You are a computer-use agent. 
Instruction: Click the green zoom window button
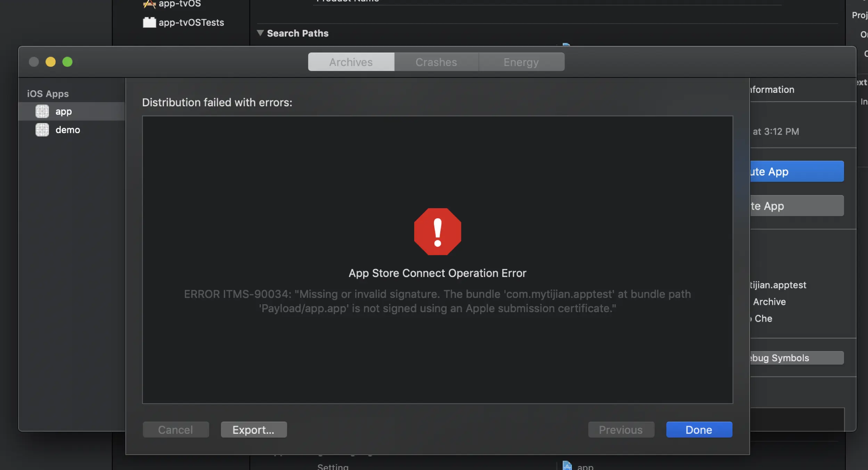(x=67, y=62)
